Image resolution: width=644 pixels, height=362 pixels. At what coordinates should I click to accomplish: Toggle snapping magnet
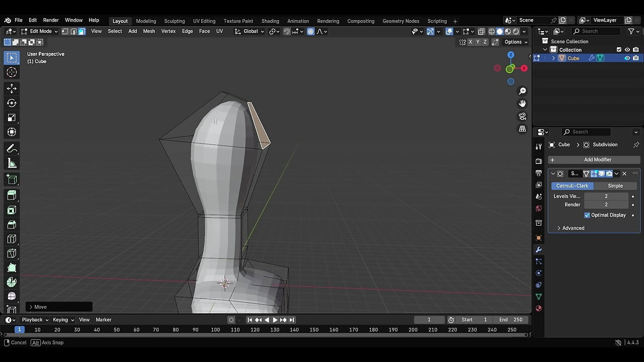(x=287, y=31)
